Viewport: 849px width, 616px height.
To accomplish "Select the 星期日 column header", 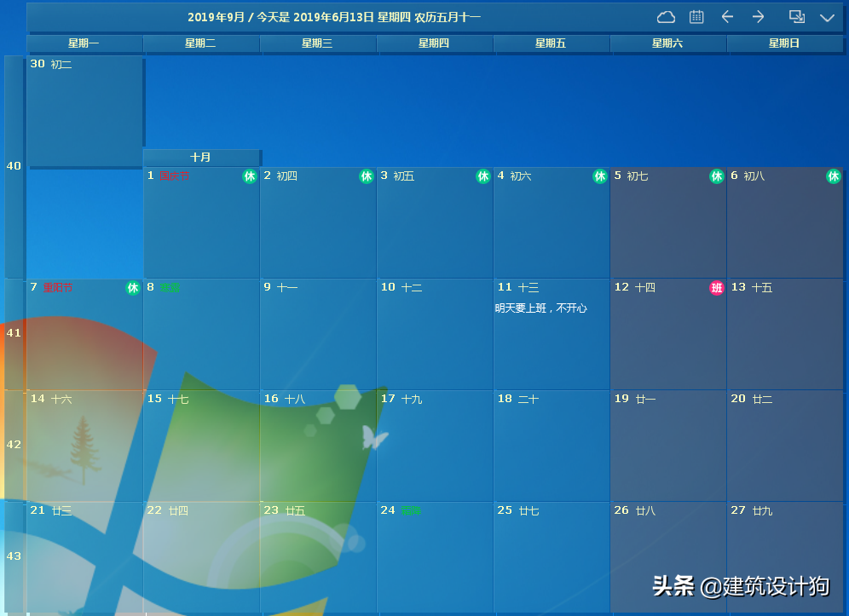I will [x=784, y=43].
